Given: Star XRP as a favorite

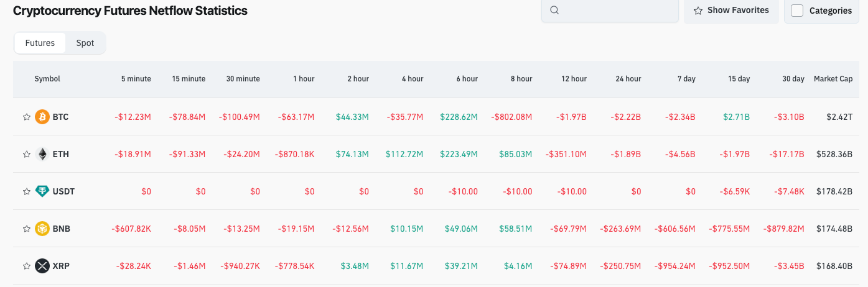Looking at the screenshot, I should [x=26, y=266].
